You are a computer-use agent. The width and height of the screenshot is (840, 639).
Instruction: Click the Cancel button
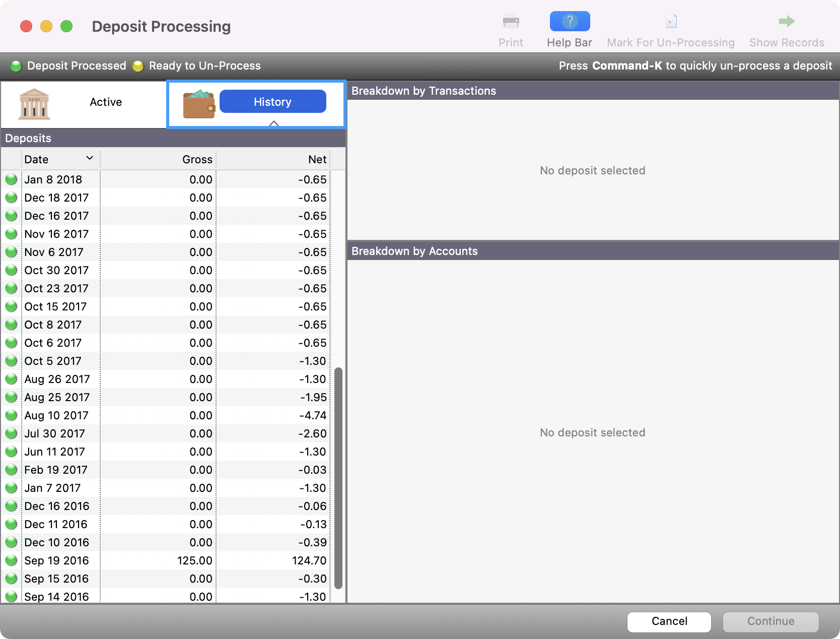(669, 622)
